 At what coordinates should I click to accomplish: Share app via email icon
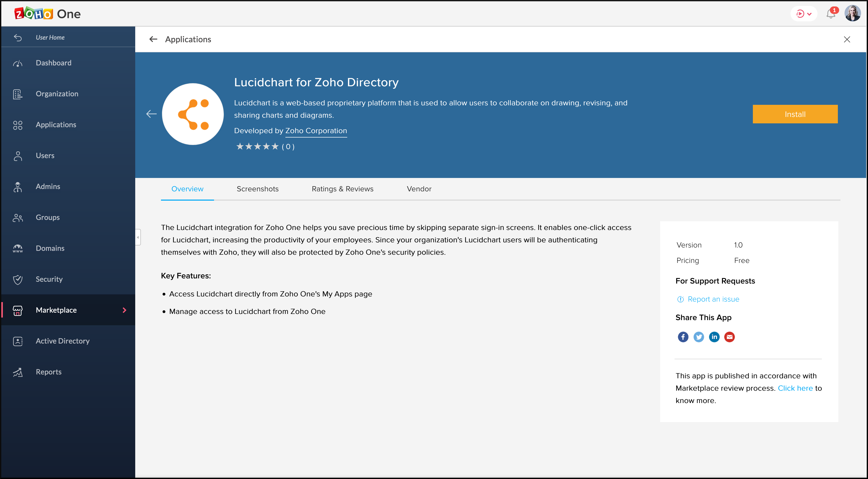[729, 337]
